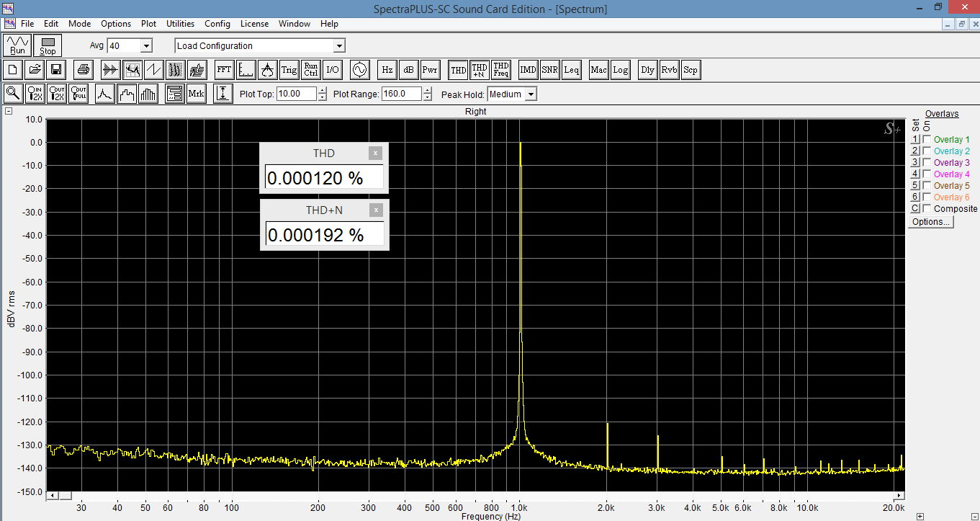The width and height of the screenshot is (980, 521).
Task: Open the File menu
Action: tap(27, 24)
